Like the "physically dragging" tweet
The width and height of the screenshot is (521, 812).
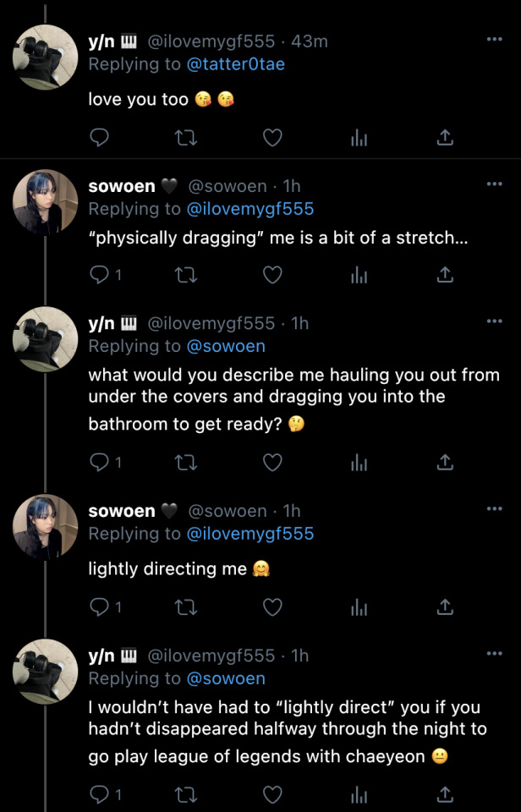point(271,275)
